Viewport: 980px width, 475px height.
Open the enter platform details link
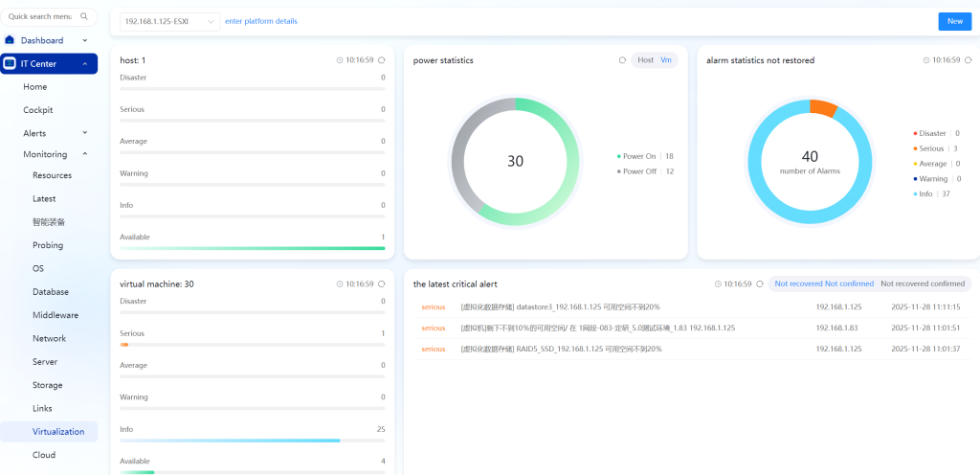(x=260, y=21)
